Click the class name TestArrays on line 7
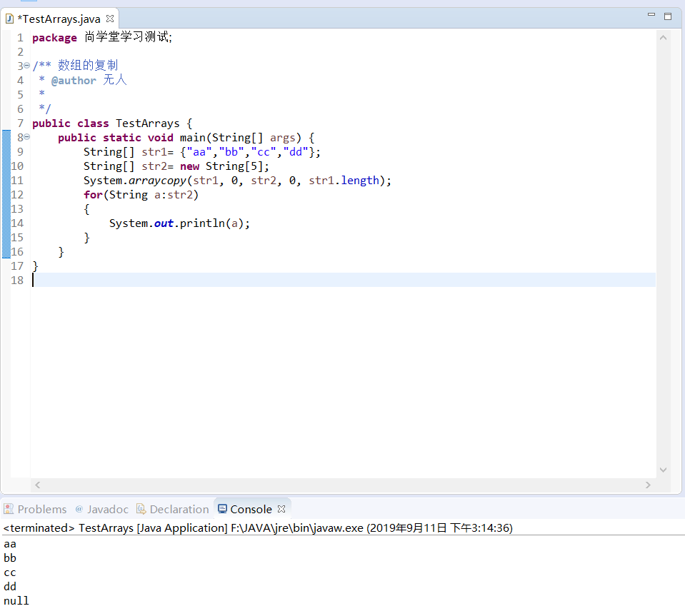The width and height of the screenshot is (685, 616). click(x=148, y=123)
